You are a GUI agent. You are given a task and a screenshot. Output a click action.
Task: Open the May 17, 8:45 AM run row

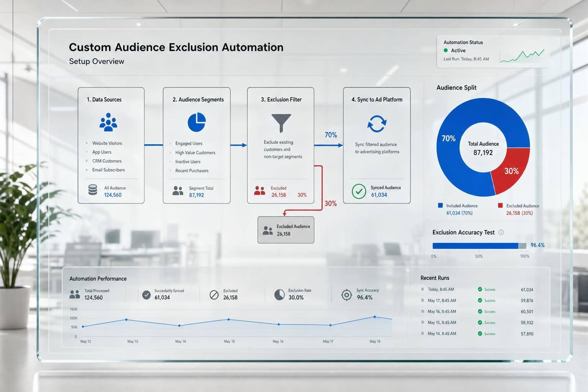point(477,301)
